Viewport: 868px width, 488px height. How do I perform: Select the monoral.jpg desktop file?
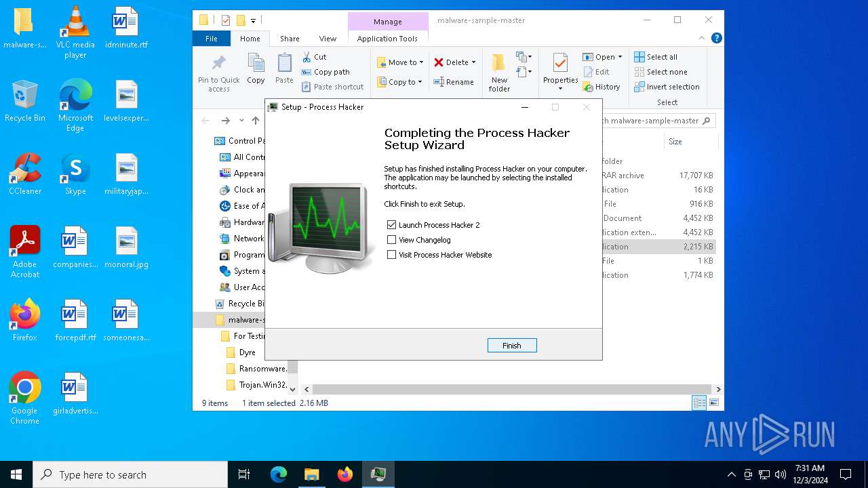[126, 247]
